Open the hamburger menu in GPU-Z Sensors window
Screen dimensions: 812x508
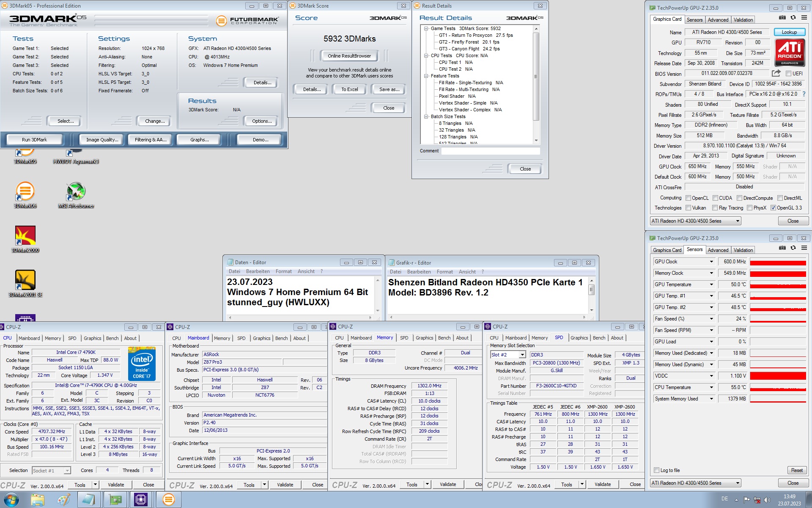804,248
